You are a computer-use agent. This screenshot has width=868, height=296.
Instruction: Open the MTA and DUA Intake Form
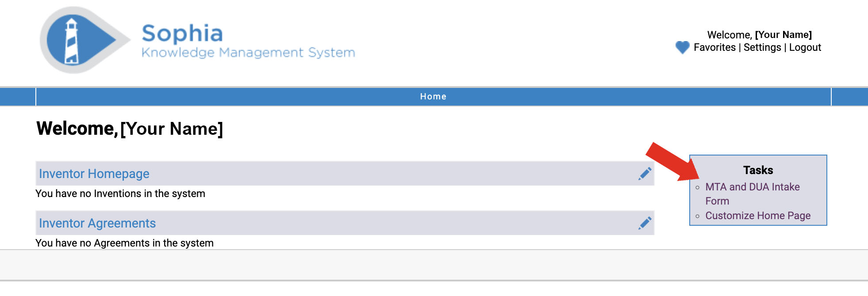pyautogui.click(x=752, y=187)
